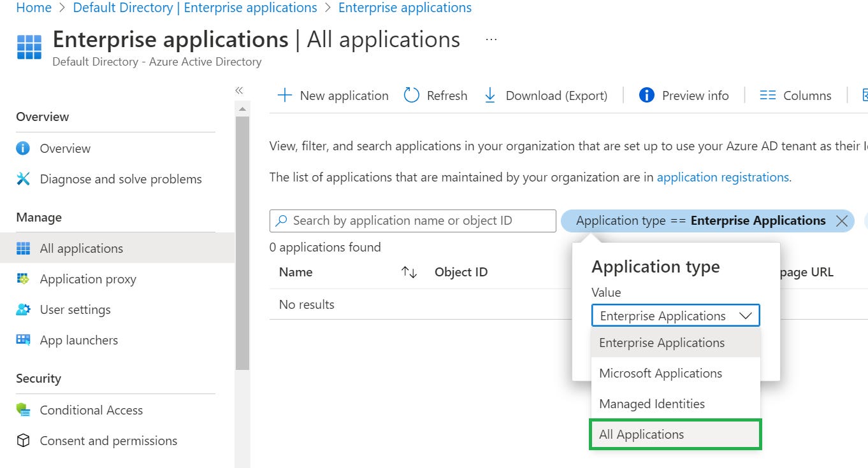Choose Enterprise Applications in the dropdown list
Image resolution: width=868 pixels, height=468 pixels.
[676, 343]
